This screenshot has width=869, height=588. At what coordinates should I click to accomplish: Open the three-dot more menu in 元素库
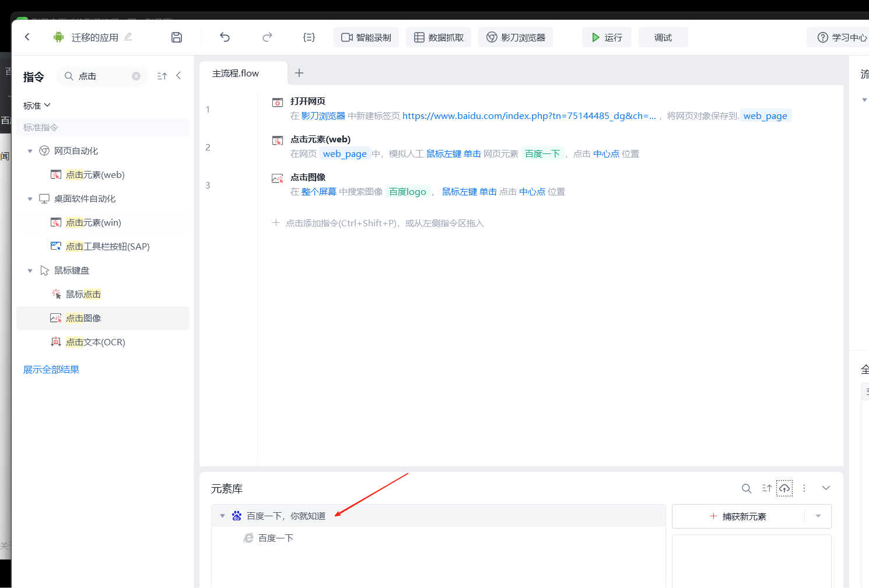804,488
